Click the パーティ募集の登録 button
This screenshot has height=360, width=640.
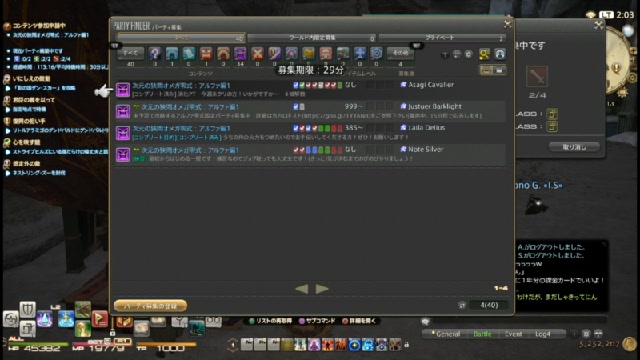click(151, 306)
